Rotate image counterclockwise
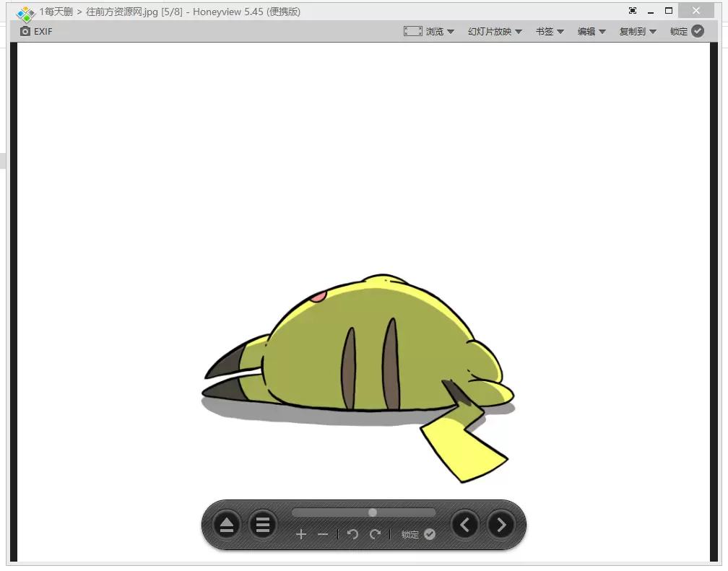 click(353, 534)
